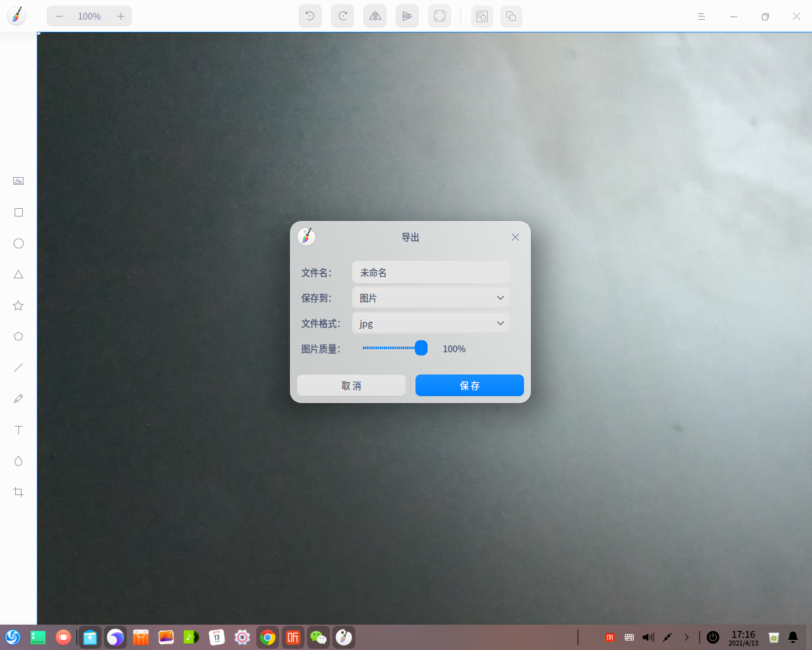Open the 文件格式 dropdown showing jpg
Viewport: 812px width, 650px height.
[x=431, y=323]
